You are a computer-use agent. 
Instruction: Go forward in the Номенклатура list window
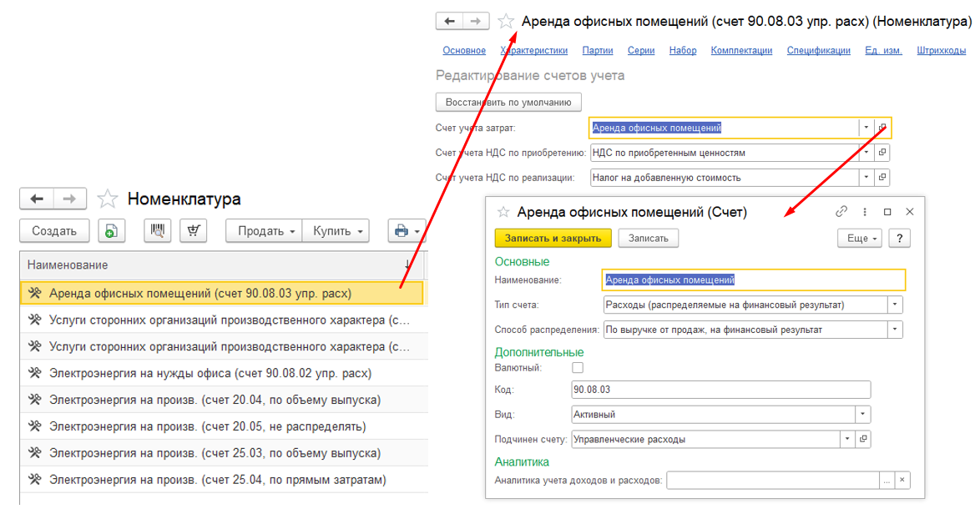click(x=69, y=199)
